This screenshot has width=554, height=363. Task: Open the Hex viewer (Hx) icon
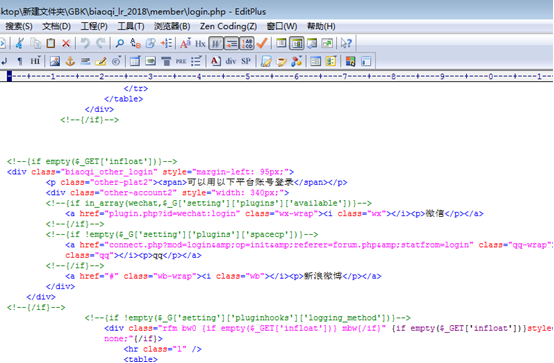pyautogui.click(x=200, y=43)
